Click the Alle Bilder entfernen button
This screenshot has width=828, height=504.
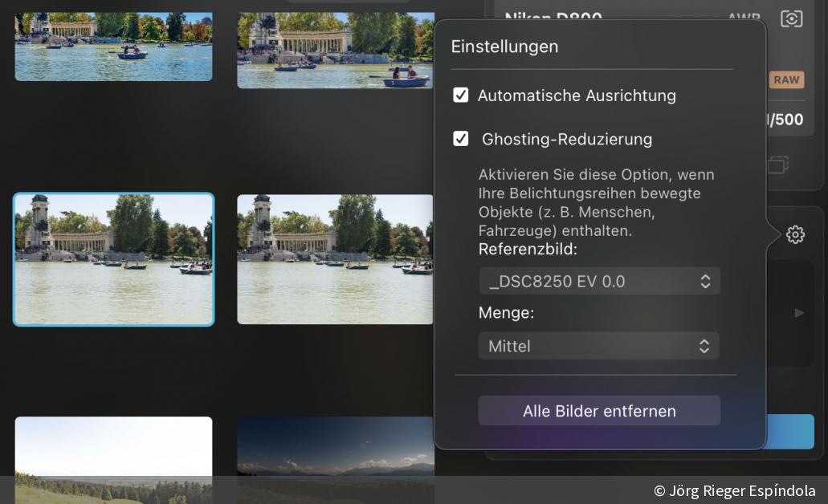click(599, 411)
